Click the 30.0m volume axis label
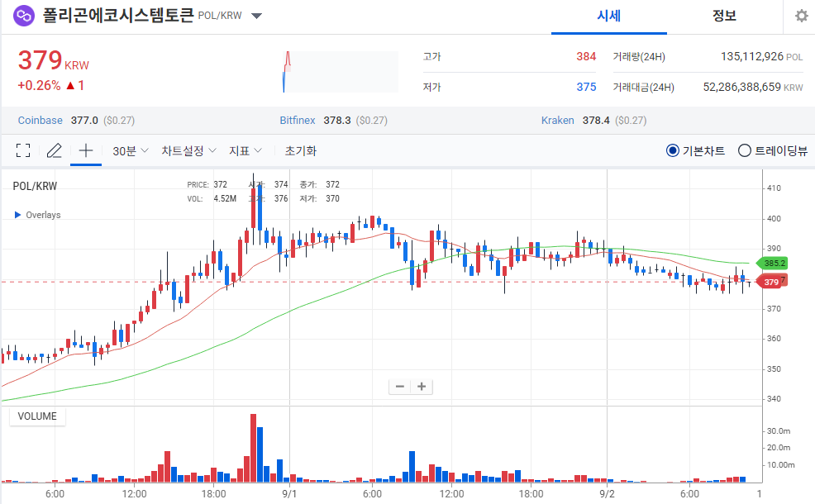Viewport: 815px width, 504px height. pyautogui.click(x=779, y=430)
